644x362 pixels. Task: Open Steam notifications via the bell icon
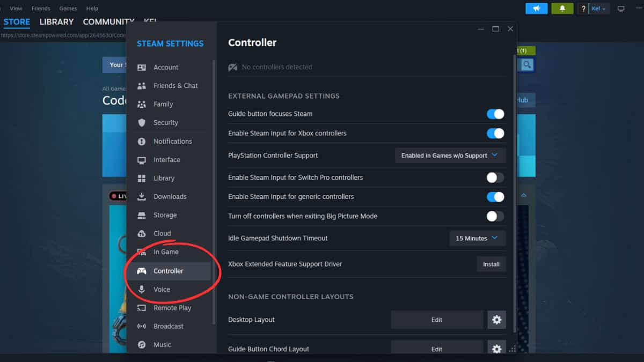pos(562,8)
